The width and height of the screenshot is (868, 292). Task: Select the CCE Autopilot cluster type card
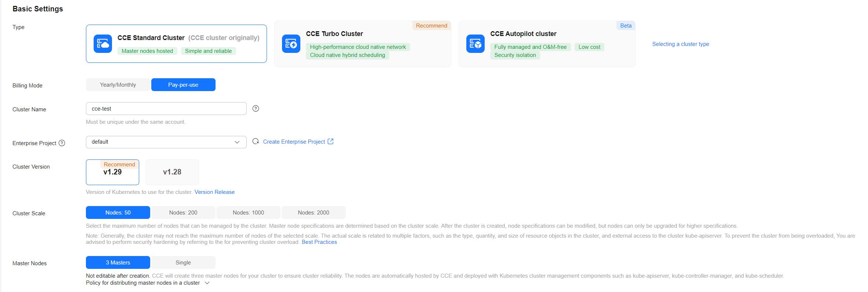tap(547, 44)
